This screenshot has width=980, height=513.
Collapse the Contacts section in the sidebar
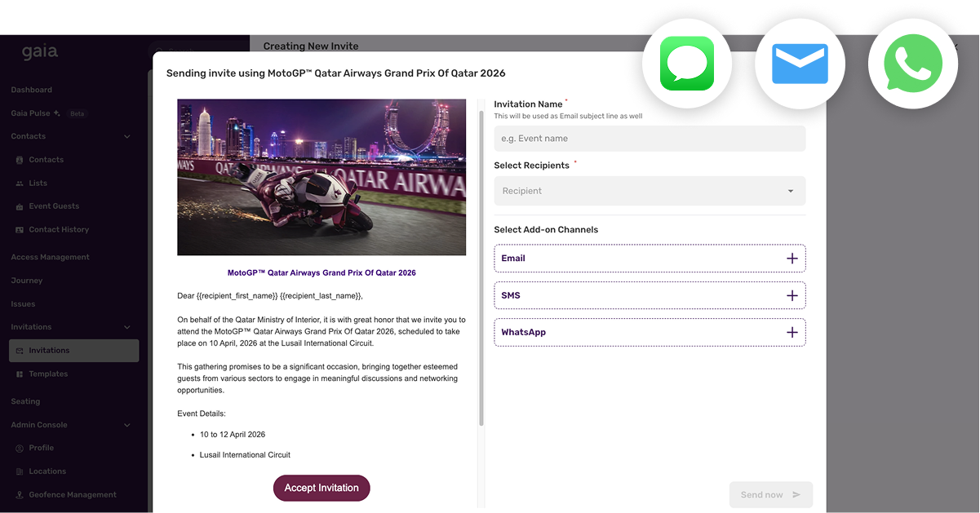[127, 135]
